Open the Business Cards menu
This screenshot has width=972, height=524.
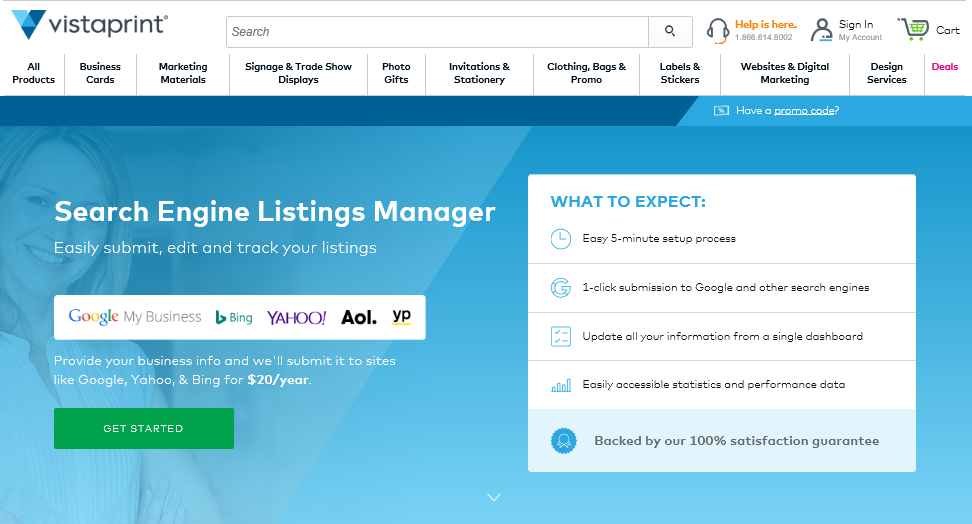pyautogui.click(x=100, y=73)
